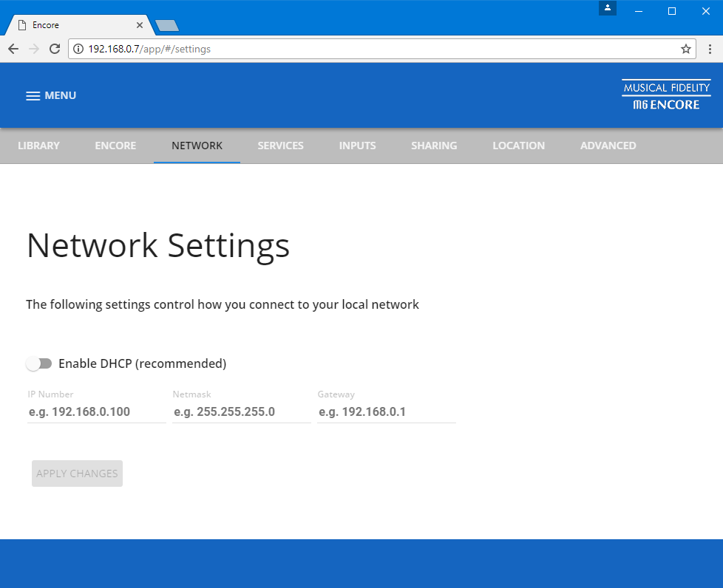Reload the page with refresh icon
Image resolution: width=723 pixels, height=588 pixels.
coord(54,49)
